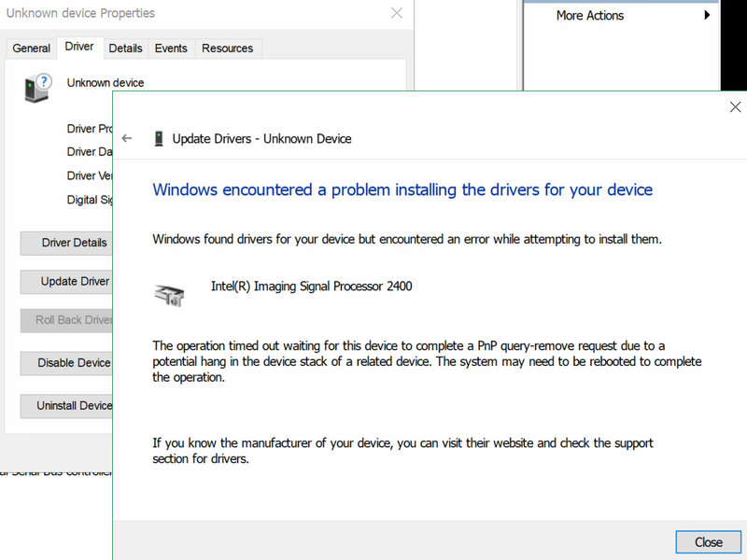The height and width of the screenshot is (560, 747).
Task: Click the Disable Device button
Action: [x=66, y=363]
